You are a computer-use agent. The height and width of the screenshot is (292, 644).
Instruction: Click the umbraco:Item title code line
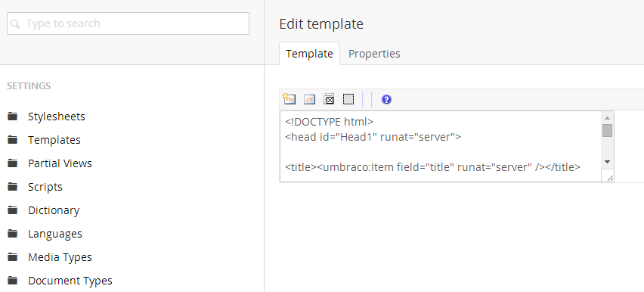tap(432, 167)
